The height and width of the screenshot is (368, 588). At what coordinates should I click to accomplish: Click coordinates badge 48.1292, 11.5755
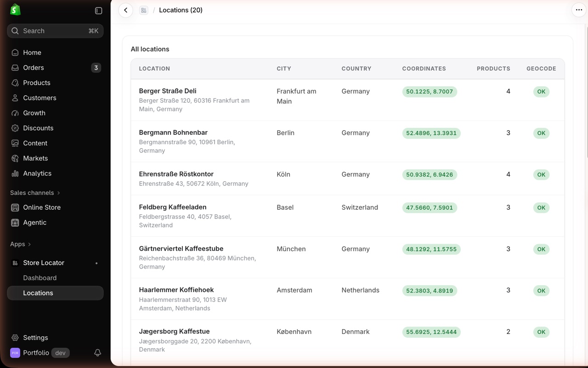pos(431,249)
